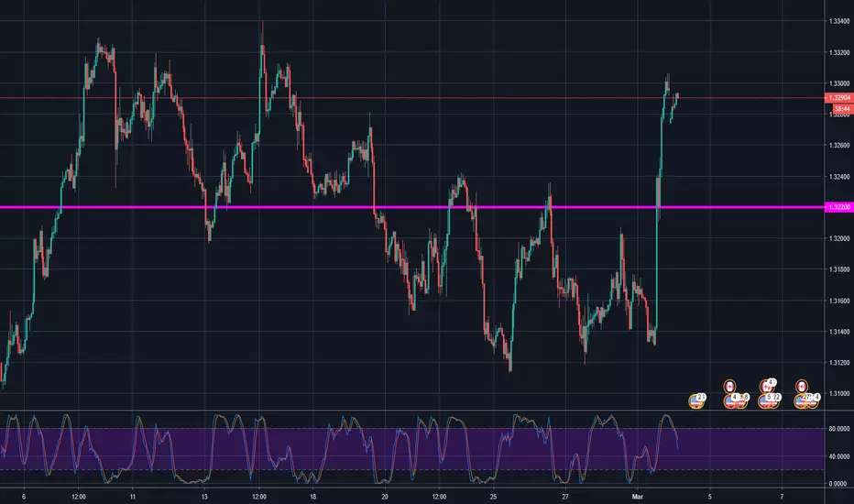Select the red dotted current price line
Image resolution: width=854 pixels, height=504 pixels.
(x=411, y=98)
